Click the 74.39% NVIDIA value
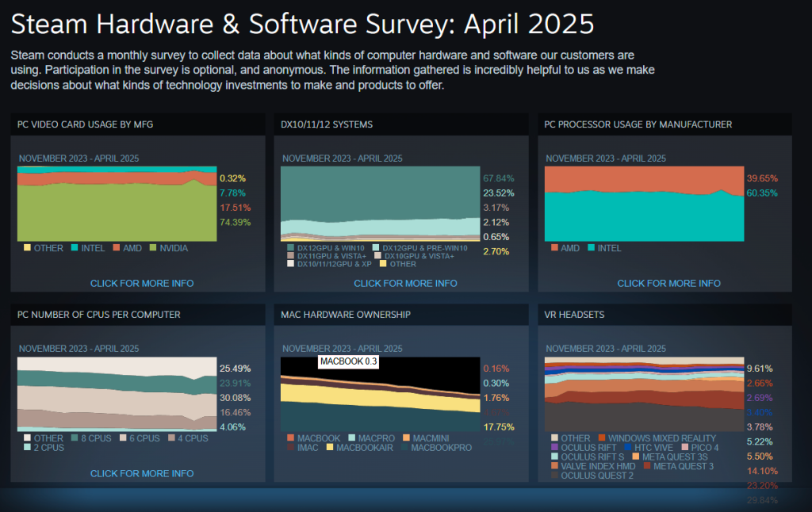The width and height of the screenshot is (812, 512). (235, 222)
